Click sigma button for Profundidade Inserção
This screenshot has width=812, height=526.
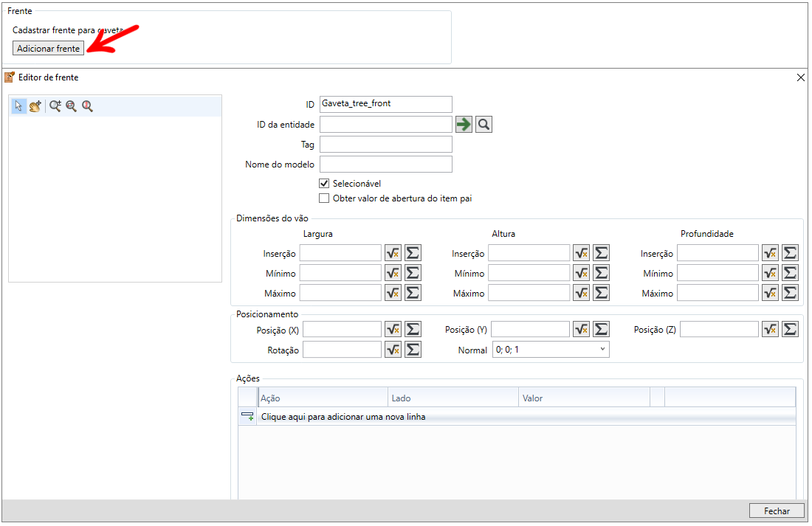tap(791, 252)
